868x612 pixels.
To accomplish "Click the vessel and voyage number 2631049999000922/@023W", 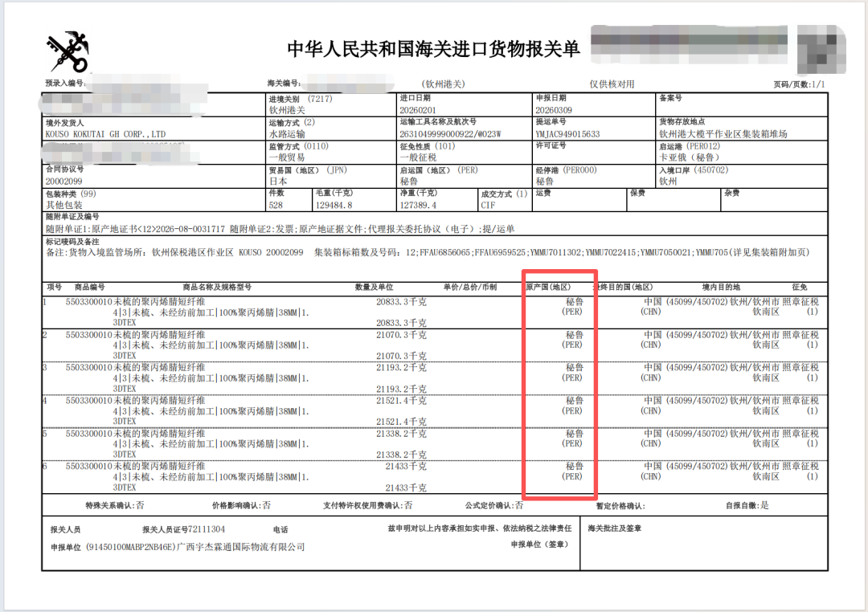I will 450,134.
